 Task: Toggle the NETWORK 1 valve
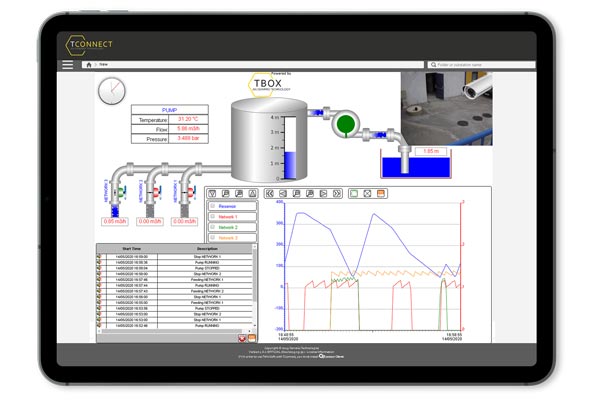coord(191,193)
